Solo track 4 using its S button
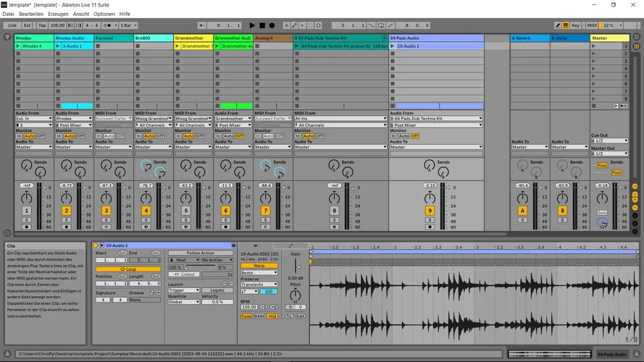644x362 pixels. tap(146, 219)
